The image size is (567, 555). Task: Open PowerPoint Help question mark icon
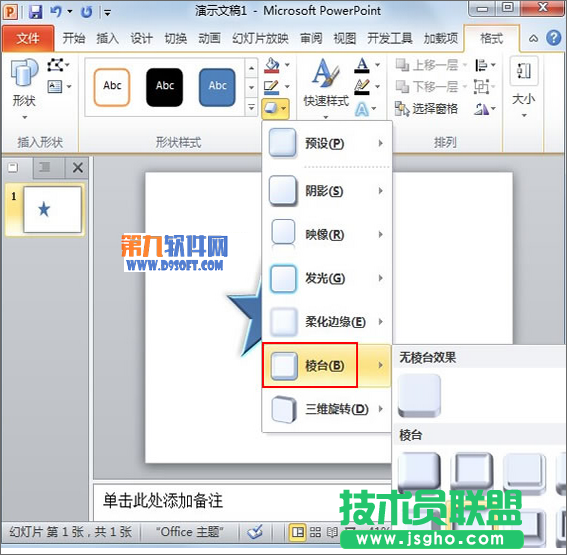[x=554, y=38]
